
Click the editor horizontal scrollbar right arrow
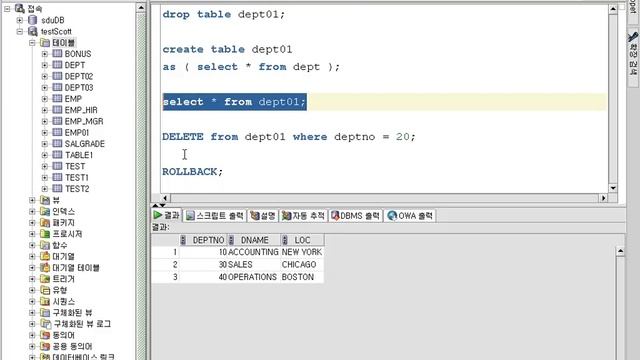point(603,198)
